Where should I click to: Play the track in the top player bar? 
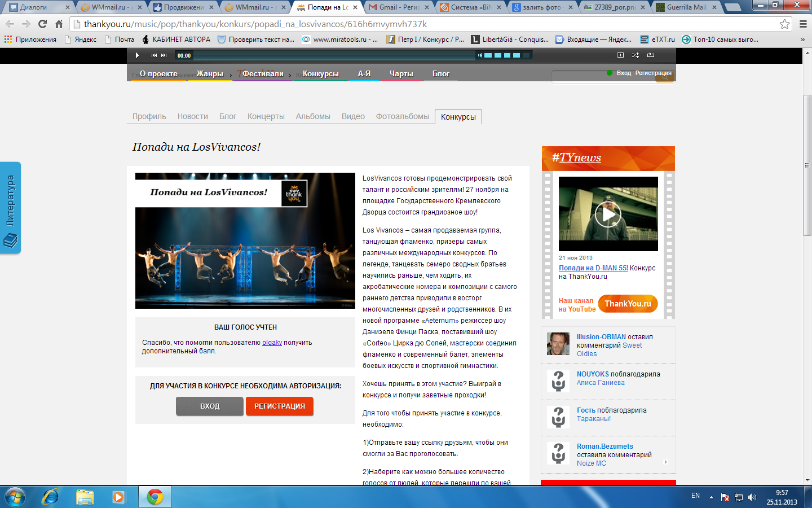click(x=137, y=55)
